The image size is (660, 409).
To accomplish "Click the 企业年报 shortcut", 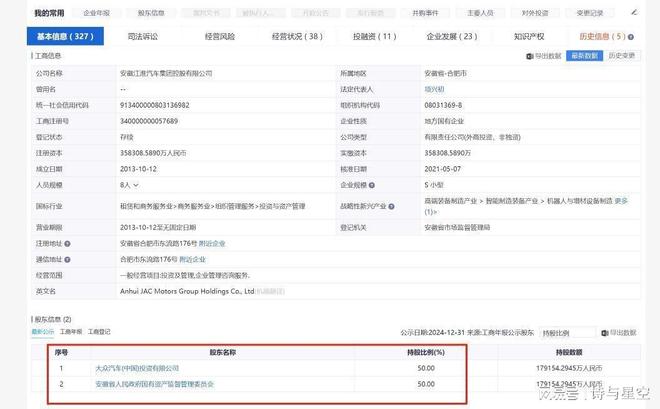I will [96, 13].
